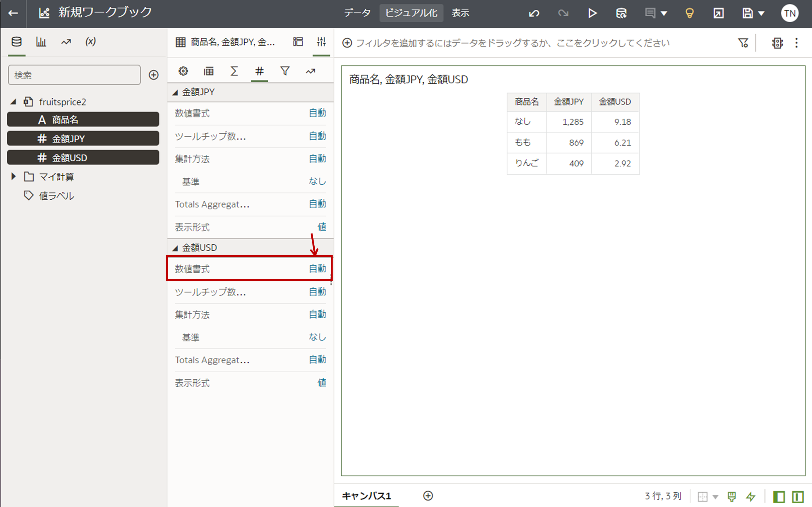This screenshot has width=812, height=507.
Task: Open the save dropdown arrow
Action: tap(761, 13)
